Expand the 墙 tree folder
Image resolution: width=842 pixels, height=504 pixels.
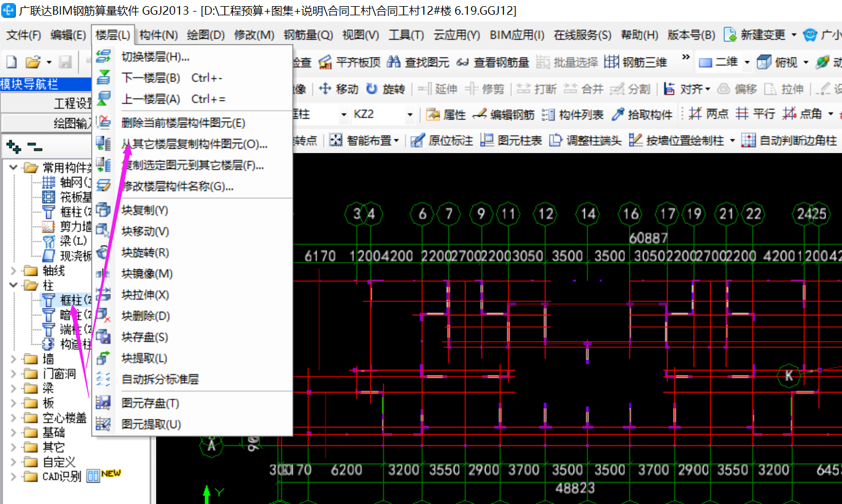point(14,359)
